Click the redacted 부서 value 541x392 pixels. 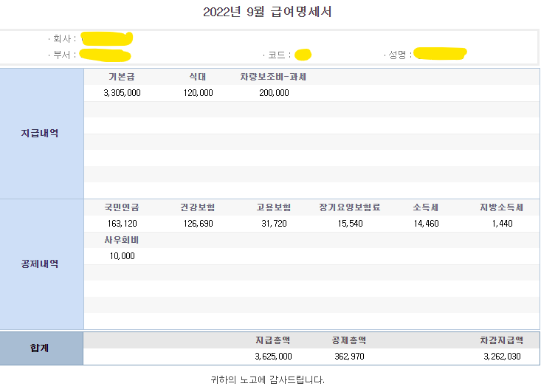[x=105, y=55]
